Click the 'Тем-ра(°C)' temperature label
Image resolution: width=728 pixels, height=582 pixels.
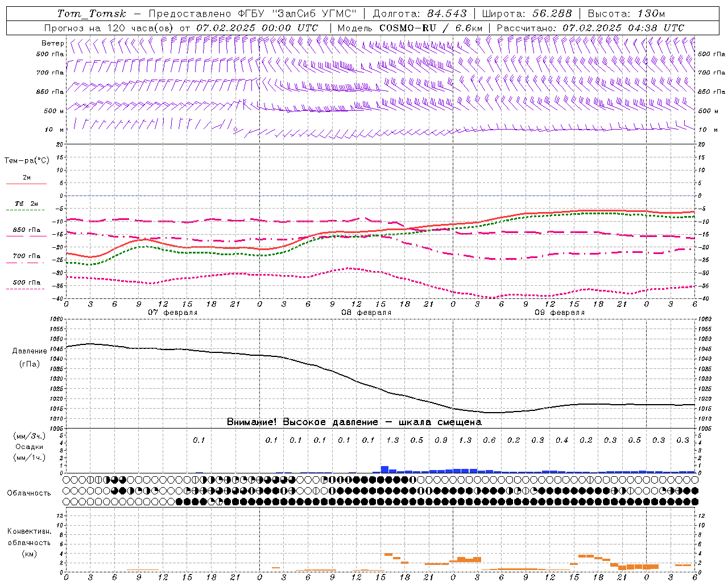[x=27, y=161]
